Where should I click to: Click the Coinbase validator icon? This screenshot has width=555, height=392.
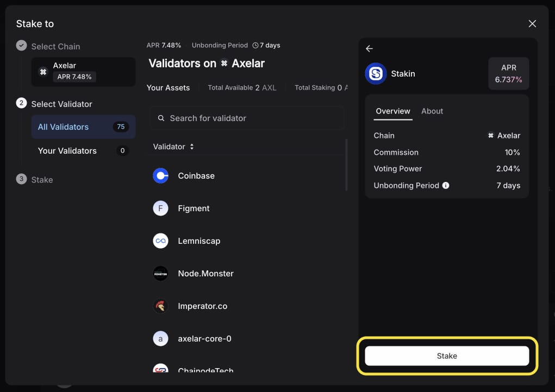tap(160, 176)
